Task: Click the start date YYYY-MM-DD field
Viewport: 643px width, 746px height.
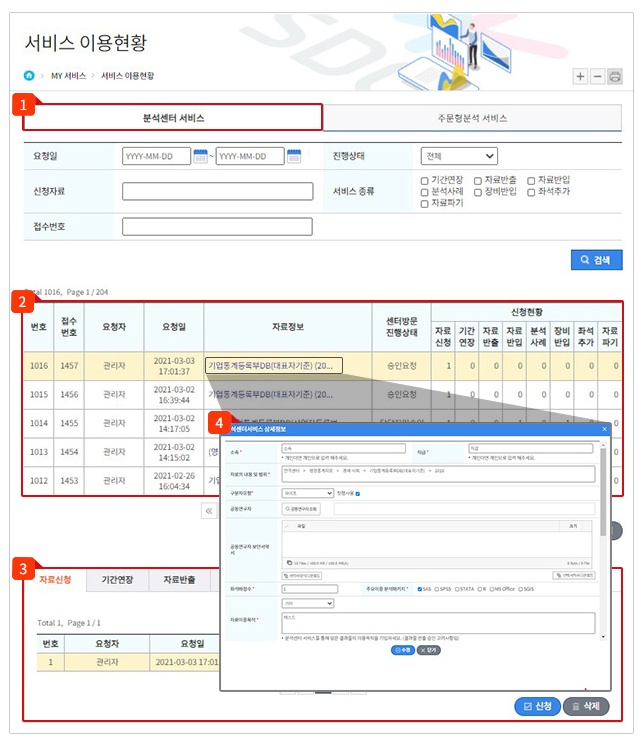Action: point(156,156)
